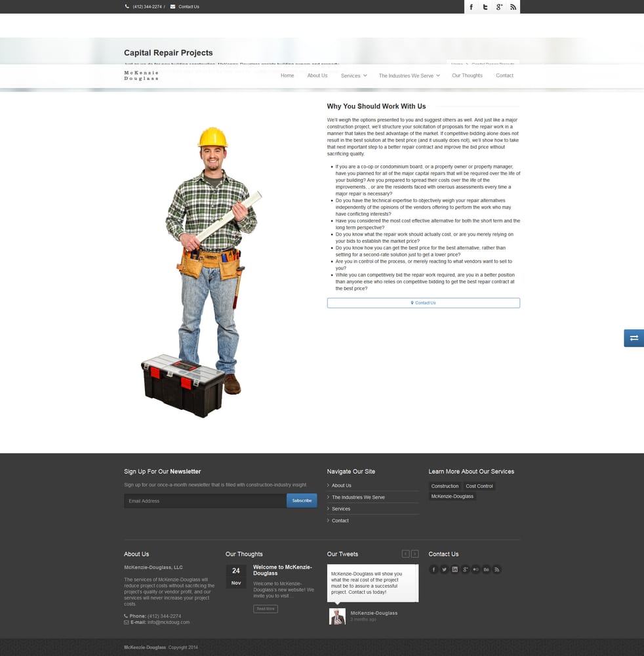Screen dimensions: 644x656
Task: Click the Capital Repair Projects heading
Action: [x=168, y=52]
